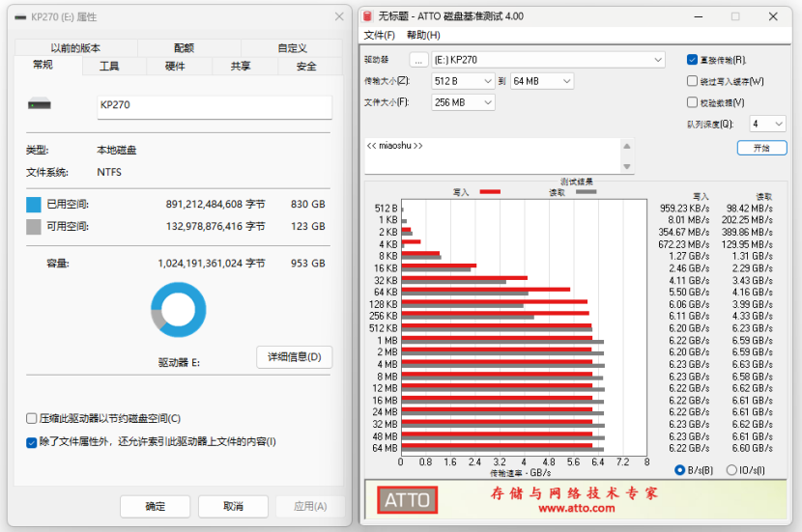
Task: Click the NTFS file system value
Action: [109, 172]
